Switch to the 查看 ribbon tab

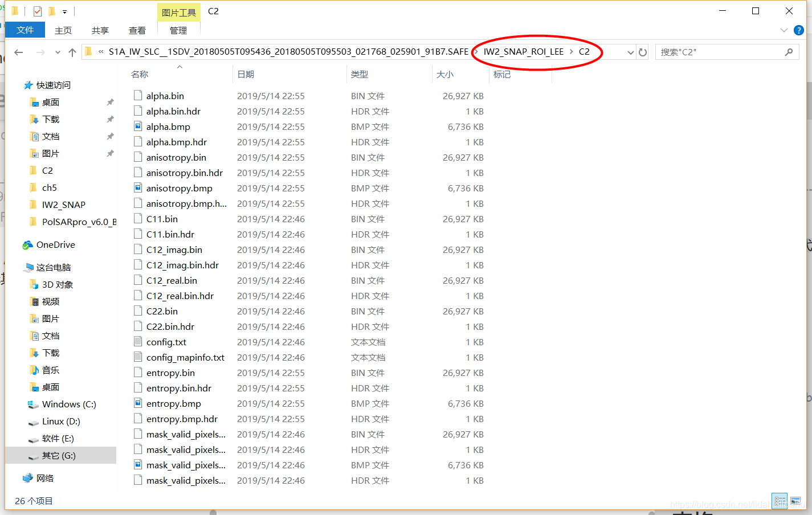coord(137,30)
